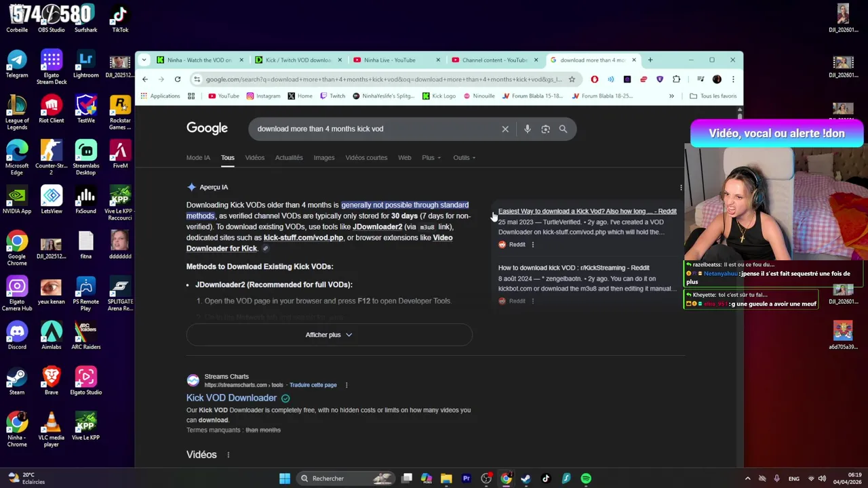Open the Telegram desktop shortcut
The height and width of the screenshot is (488, 868).
pyautogui.click(x=17, y=64)
